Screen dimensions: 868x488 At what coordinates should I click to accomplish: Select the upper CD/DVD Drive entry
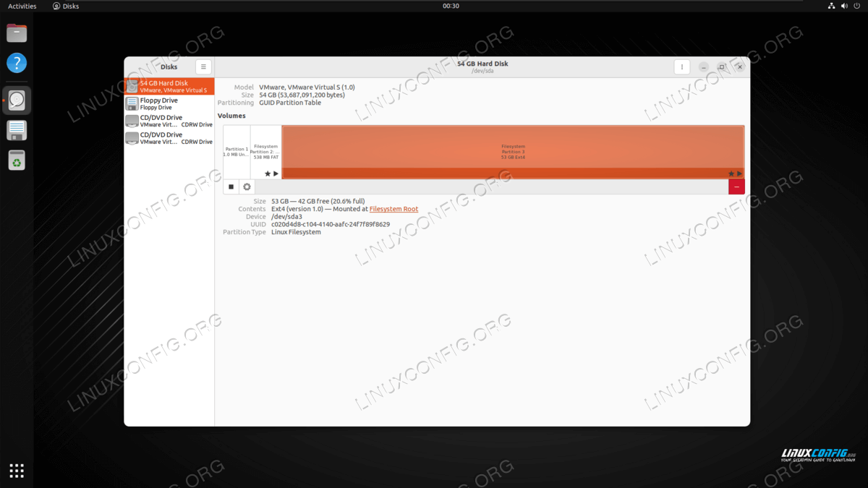[169, 121]
